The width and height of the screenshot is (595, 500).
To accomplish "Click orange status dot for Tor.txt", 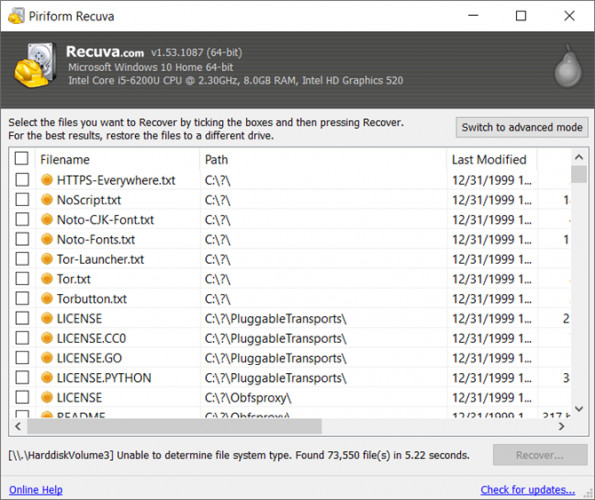I will (47, 278).
